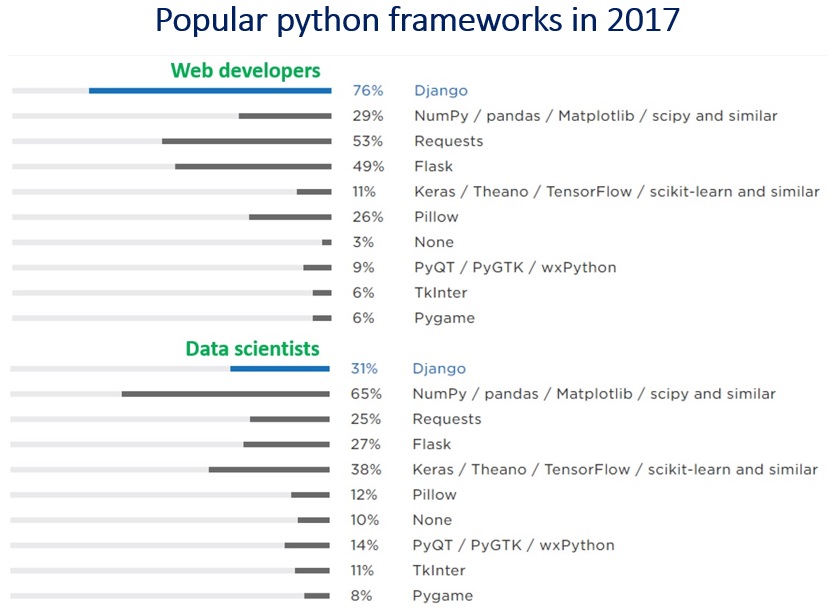The width and height of the screenshot is (828, 614).
Task: Click the Pygame label beside 8%
Action: pos(442,596)
